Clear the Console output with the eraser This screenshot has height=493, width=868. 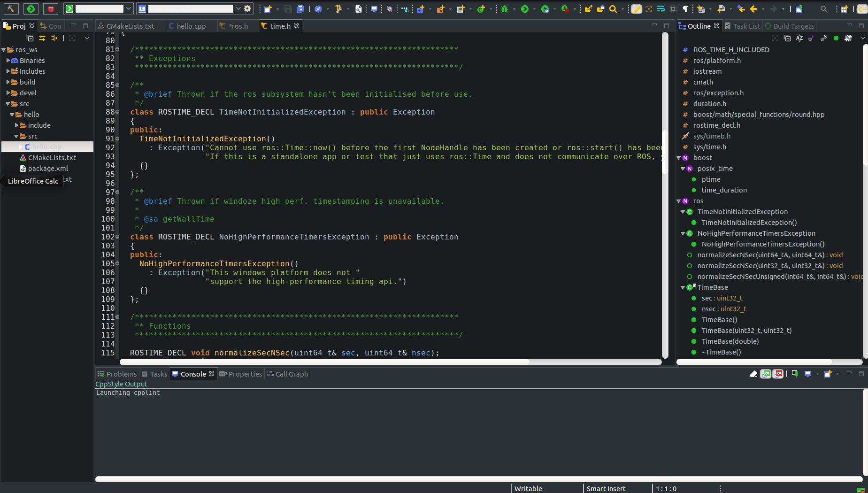754,374
